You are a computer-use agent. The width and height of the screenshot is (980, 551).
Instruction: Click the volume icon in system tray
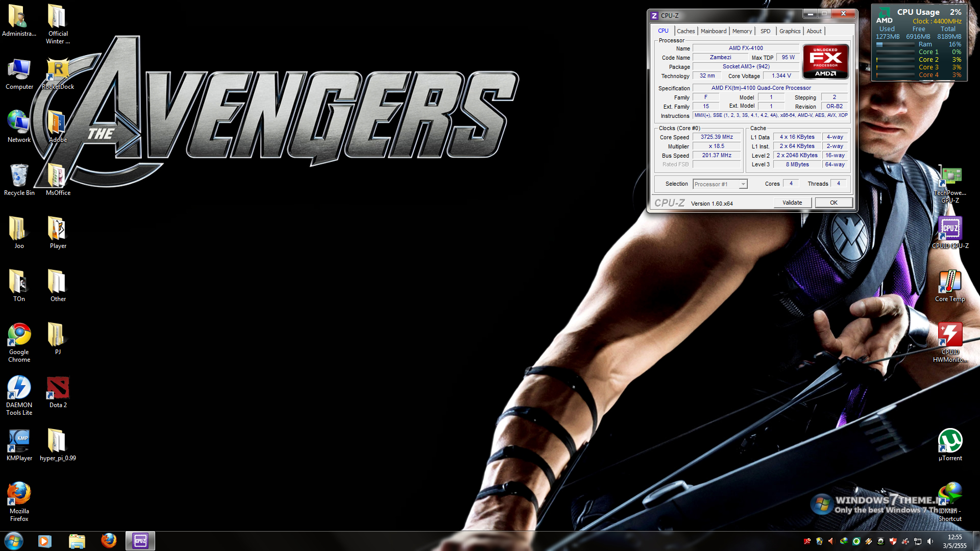[930, 541]
